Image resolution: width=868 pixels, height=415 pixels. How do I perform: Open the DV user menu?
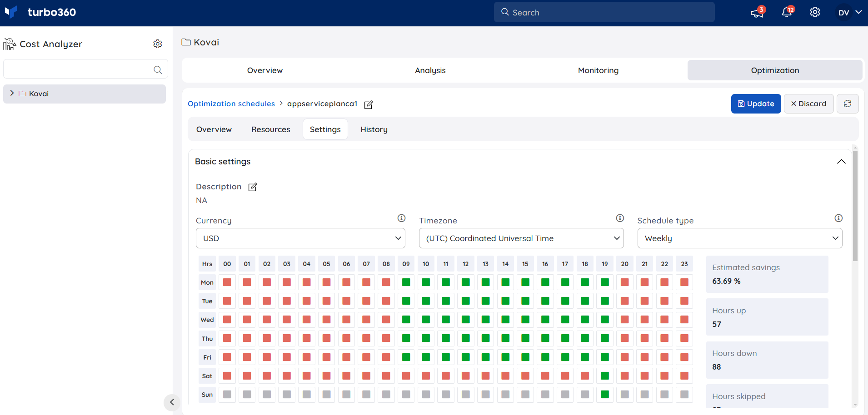pyautogui.click(x=849, y=13)
